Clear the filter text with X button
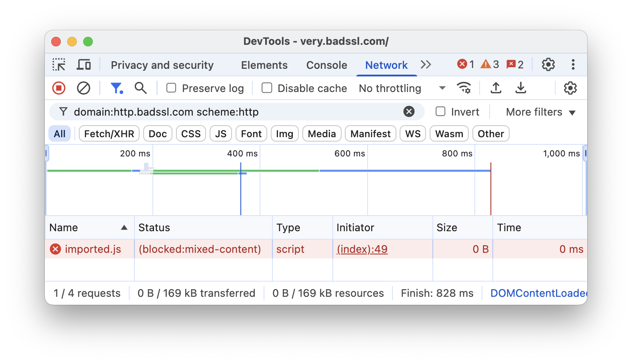Image resolution: width=632 pixels, height=364 pixels. pos(408,112)
